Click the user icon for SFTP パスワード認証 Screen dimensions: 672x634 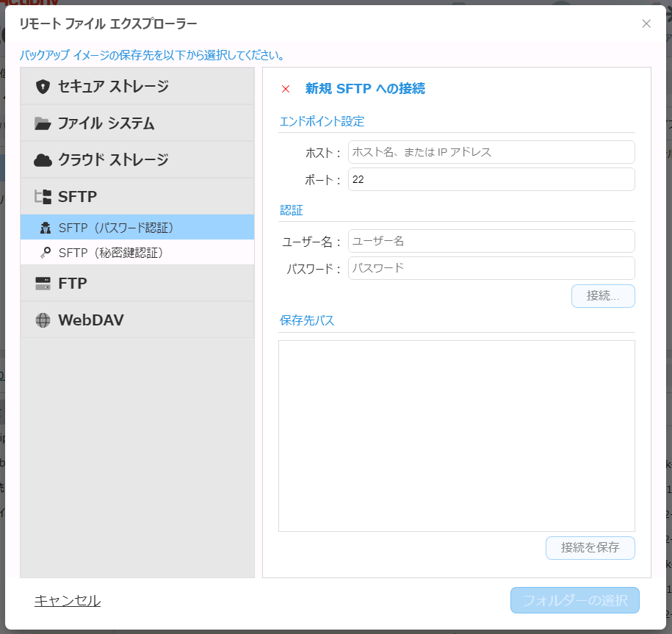point(46,228)
